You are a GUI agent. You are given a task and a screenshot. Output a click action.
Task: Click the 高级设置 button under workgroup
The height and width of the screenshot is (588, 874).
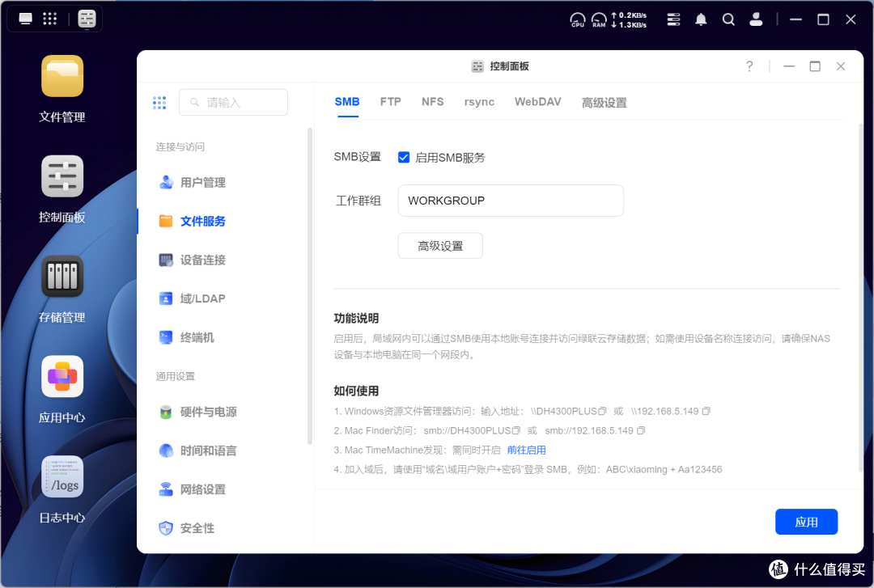(440, 246)
